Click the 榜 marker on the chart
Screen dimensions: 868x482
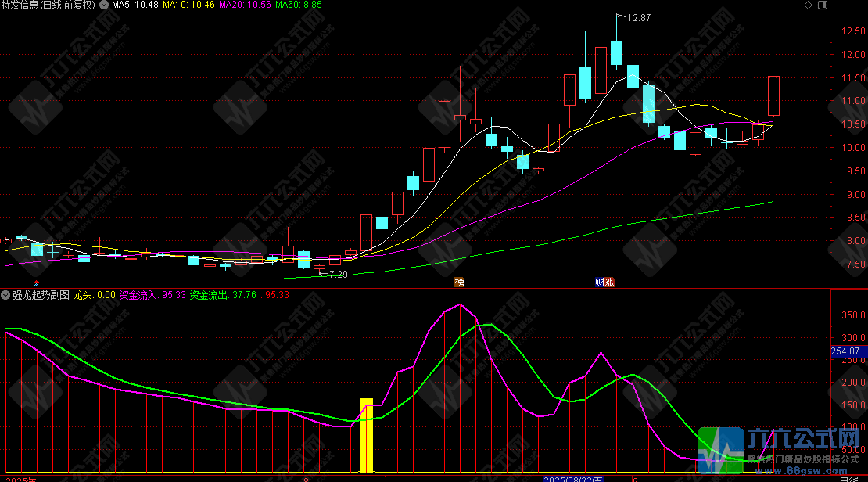tap(459, 282)
